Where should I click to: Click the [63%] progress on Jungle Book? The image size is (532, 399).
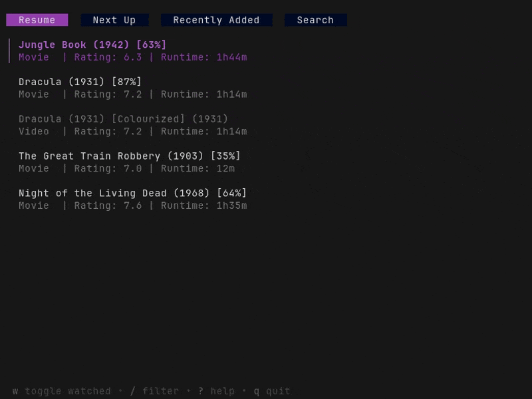pyautogui.click(x=151, y=45)
